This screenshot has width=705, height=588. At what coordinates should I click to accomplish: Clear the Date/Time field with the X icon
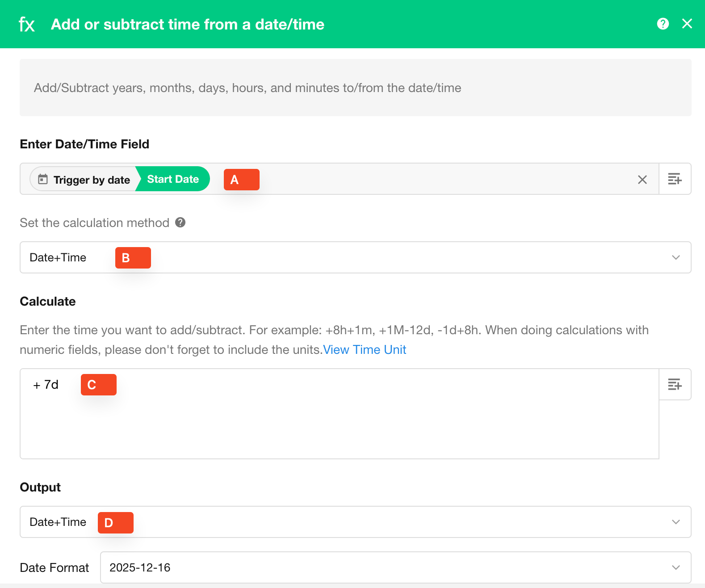(642, 180)
